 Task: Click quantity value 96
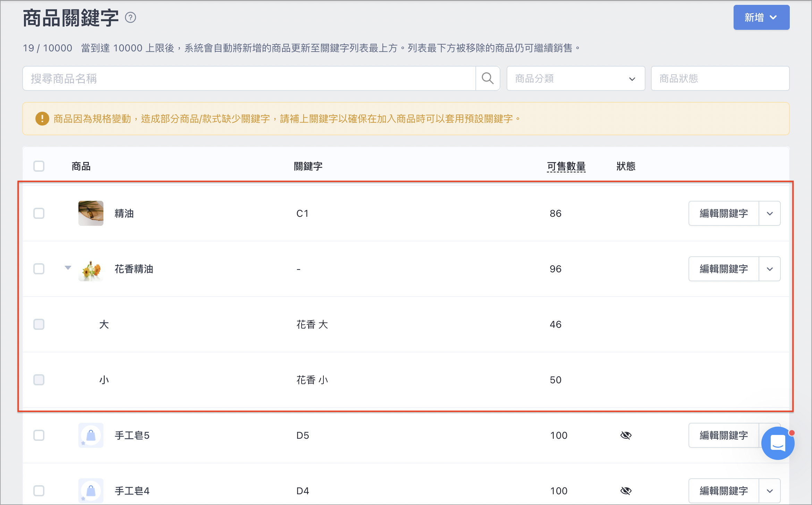[x=556, y=269]
